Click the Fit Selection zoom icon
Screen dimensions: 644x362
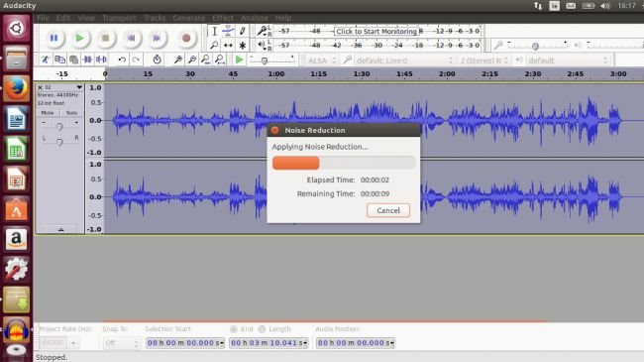tap(206, 60)
